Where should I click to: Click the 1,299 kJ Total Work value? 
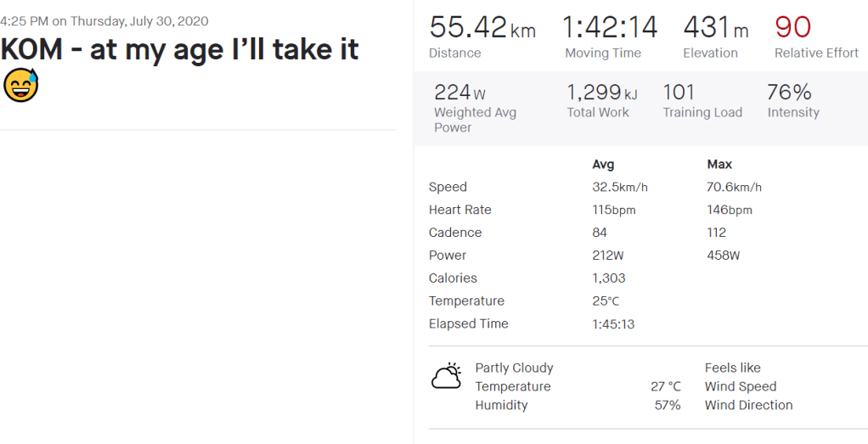click(x=601, y=92)
